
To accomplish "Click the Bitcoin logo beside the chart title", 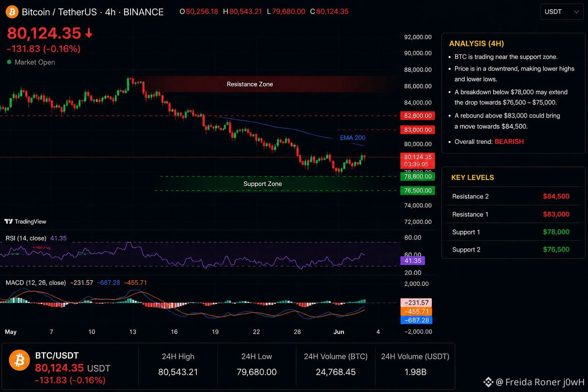I will pyautogui.click(x=12, y=12).
